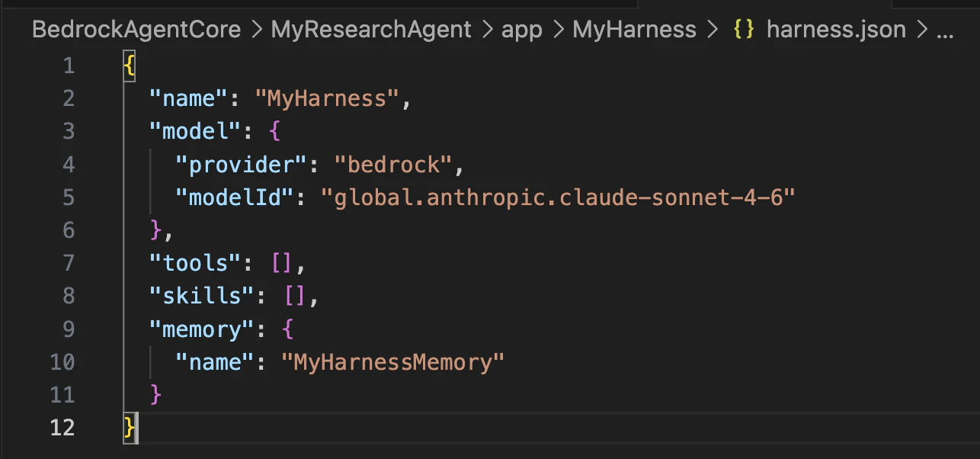980x459 pixels.
Task: Click line number 9 in the gutter
Action: coord(69,329)
